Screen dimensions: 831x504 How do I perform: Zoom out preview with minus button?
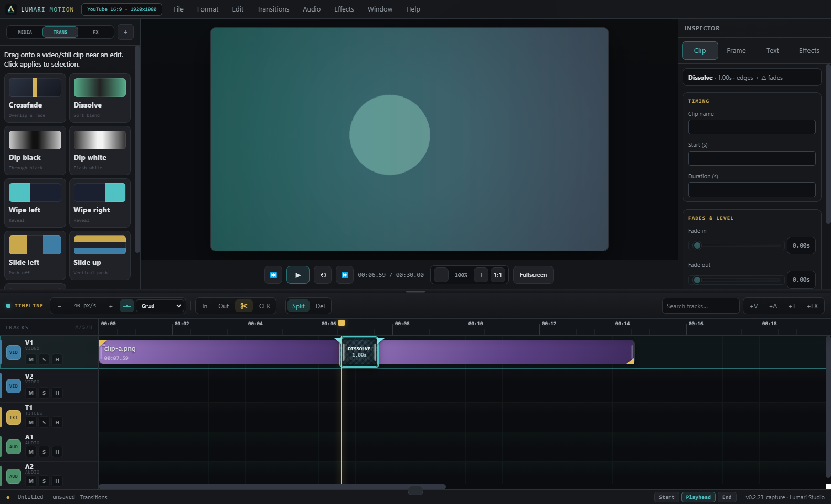441,275
